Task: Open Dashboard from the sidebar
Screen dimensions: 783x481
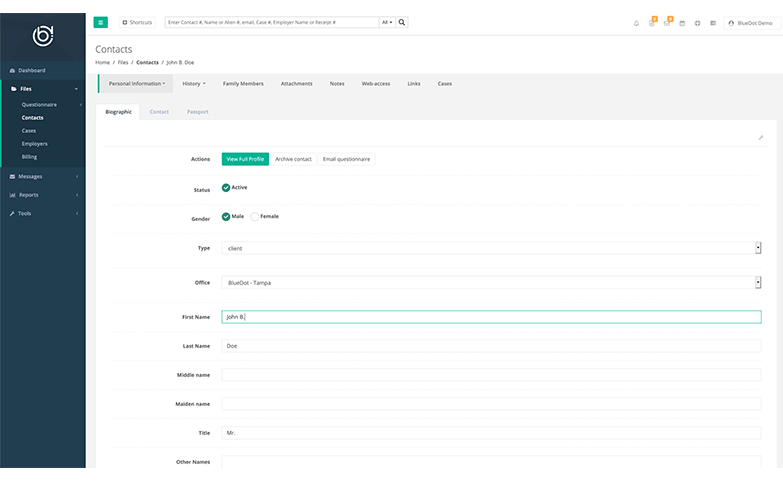Action: (31, 70)
